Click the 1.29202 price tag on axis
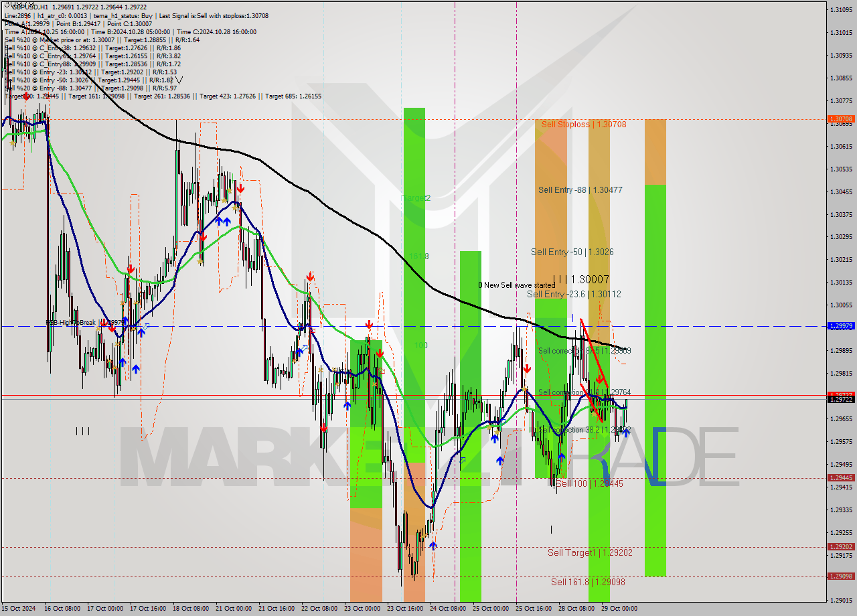Screen dimensions: 857x616 [841, 547]
